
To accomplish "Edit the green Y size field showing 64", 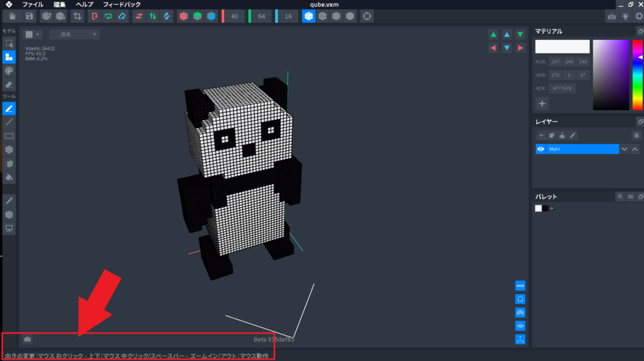I will click(261, 16).
